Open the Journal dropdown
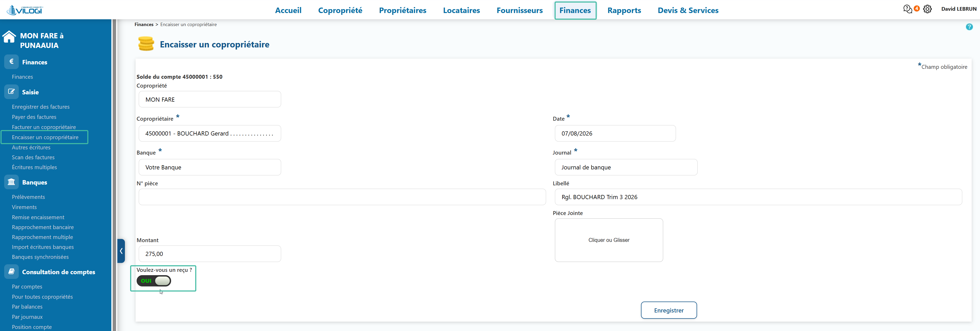 (626, 167)
